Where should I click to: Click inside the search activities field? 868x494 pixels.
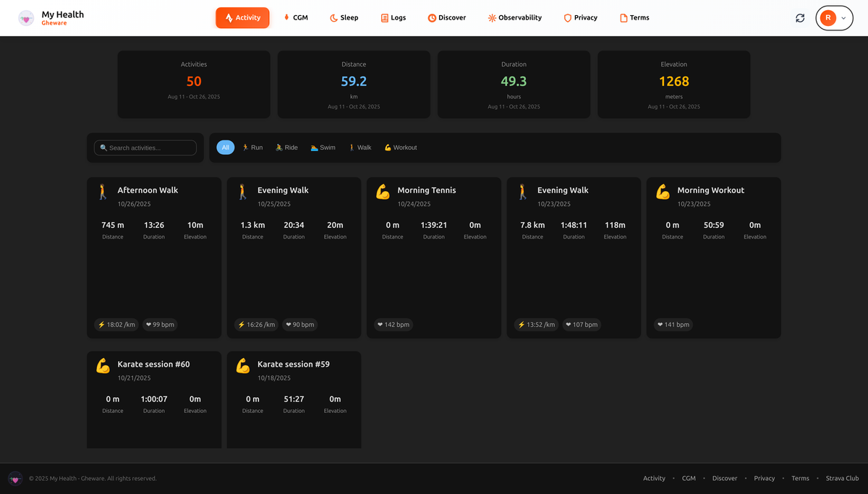coord(145,147)
